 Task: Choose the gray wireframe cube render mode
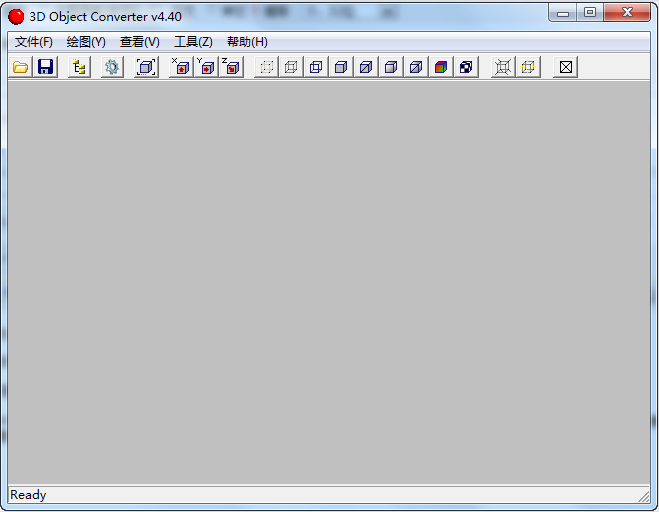(291, 67)
